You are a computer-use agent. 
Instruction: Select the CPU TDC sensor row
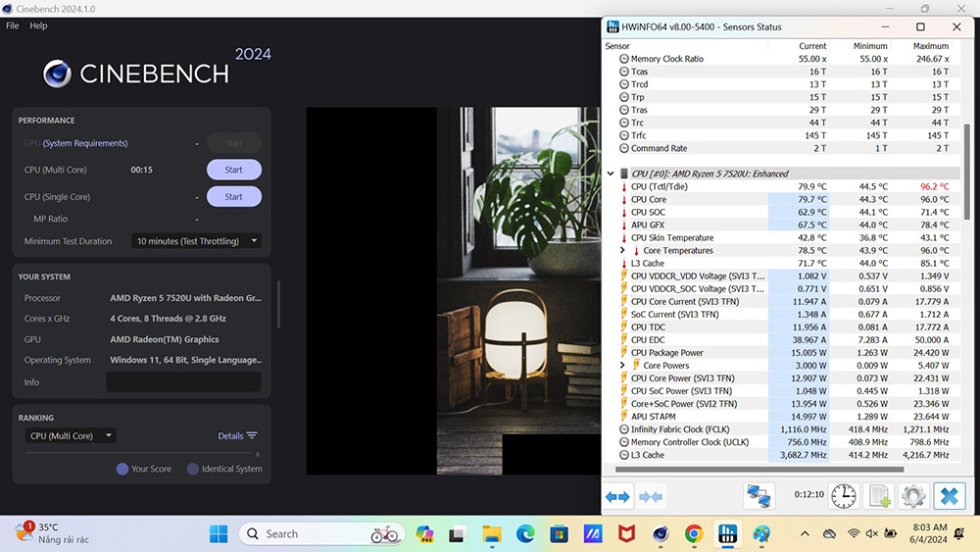[x=781, y=326]
